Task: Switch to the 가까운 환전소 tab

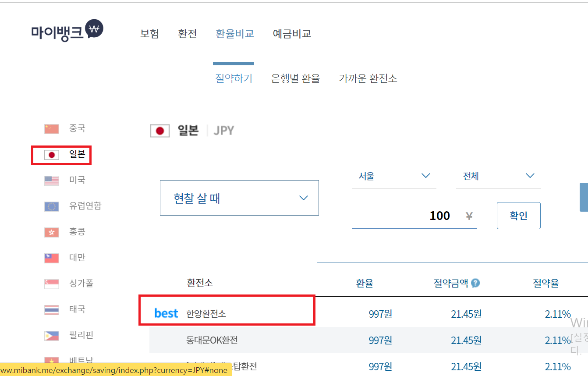Action: 368,78
